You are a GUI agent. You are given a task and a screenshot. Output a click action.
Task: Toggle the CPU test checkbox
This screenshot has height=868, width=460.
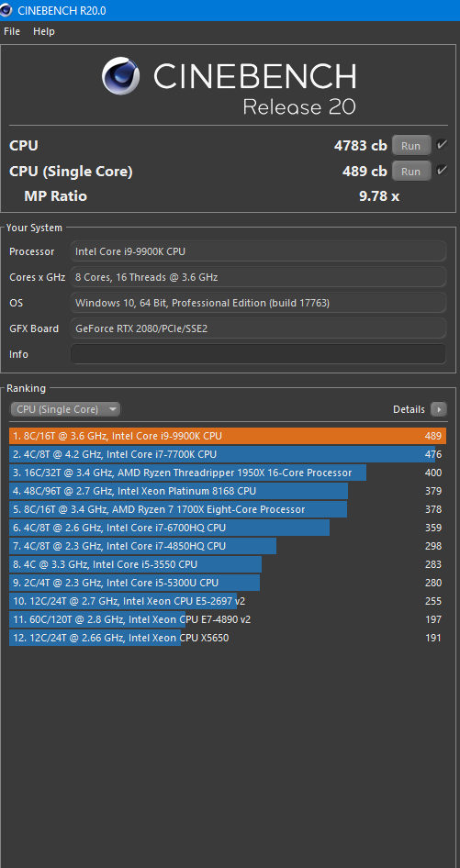(442, 145)
